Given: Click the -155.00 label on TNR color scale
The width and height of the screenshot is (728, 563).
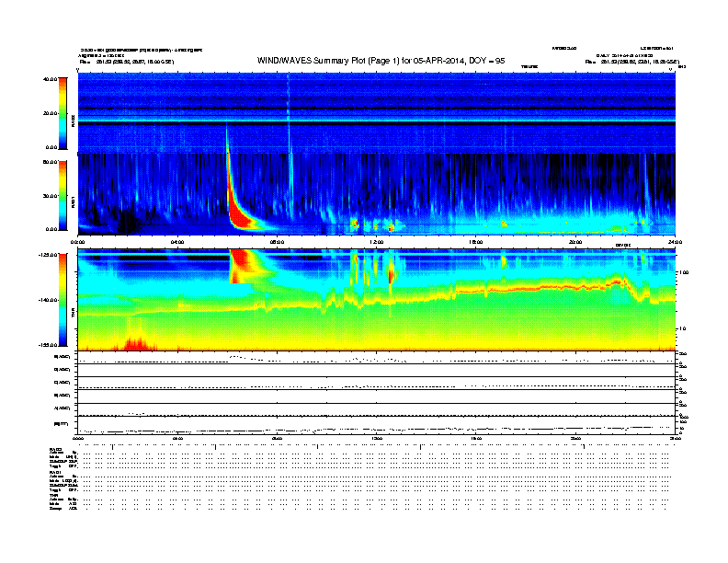Looking at the screenshot, I should coord(48,345).
